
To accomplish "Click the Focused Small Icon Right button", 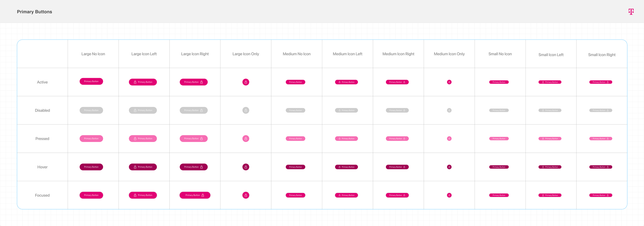I will [x=601, y=195].
